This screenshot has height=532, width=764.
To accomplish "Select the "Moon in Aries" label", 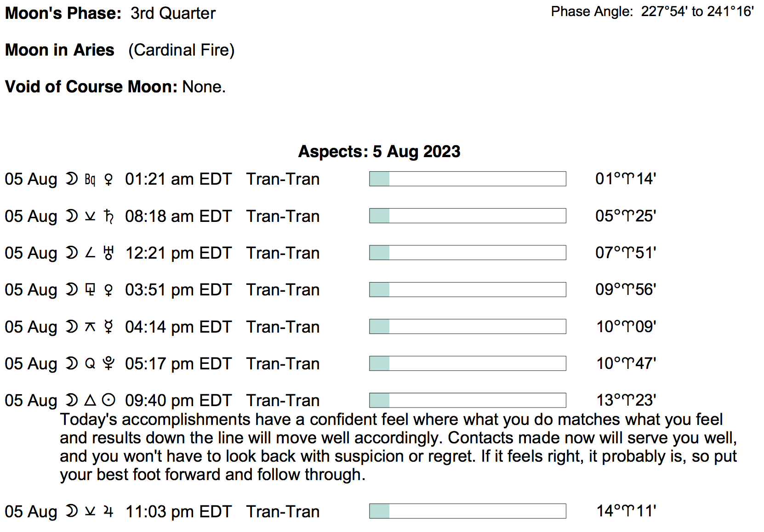I will point(60,50).
